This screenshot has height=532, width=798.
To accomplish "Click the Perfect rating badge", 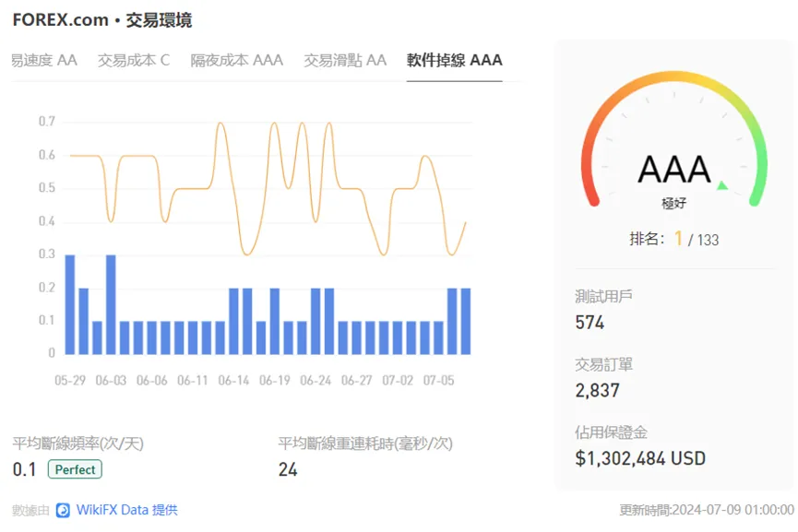I will pyautogui.click(x=75, y=469).
